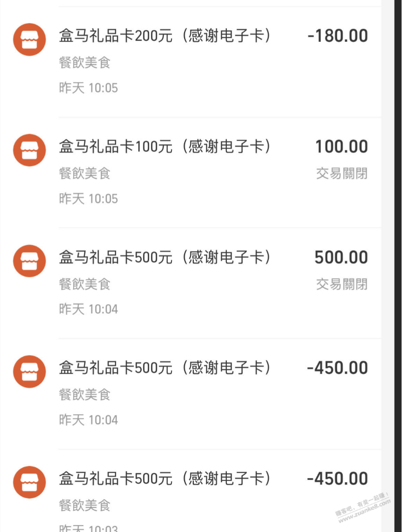
Task: Open the 盒马礼品卡100元 transaction title
Action: (165, 147)
